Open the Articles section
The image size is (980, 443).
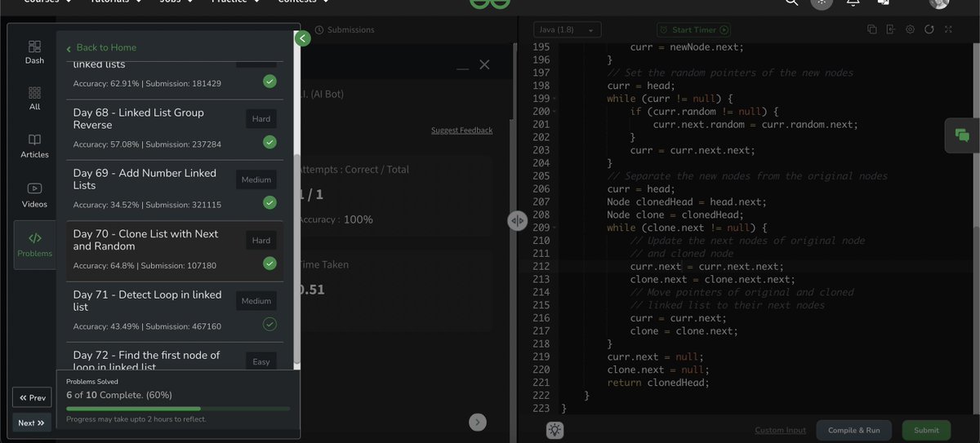[x=34, y=146]
